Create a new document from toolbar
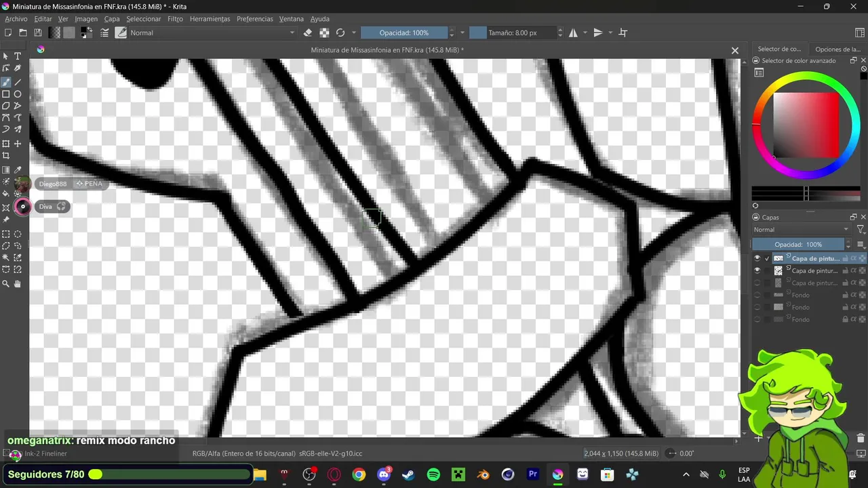 point(8,33)
